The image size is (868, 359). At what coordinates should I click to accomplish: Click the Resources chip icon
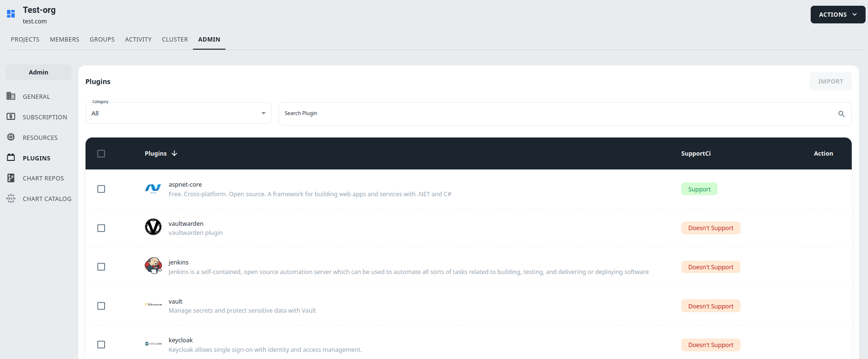(11, 137)
